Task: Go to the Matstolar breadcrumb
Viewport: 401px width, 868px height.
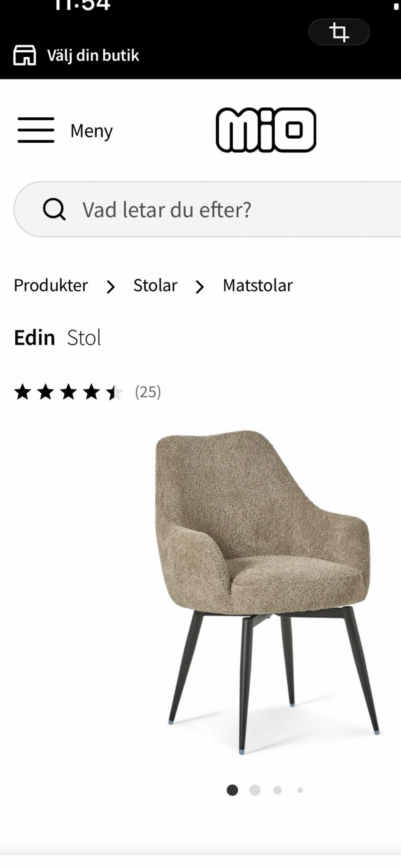Action: pos(258,286)
